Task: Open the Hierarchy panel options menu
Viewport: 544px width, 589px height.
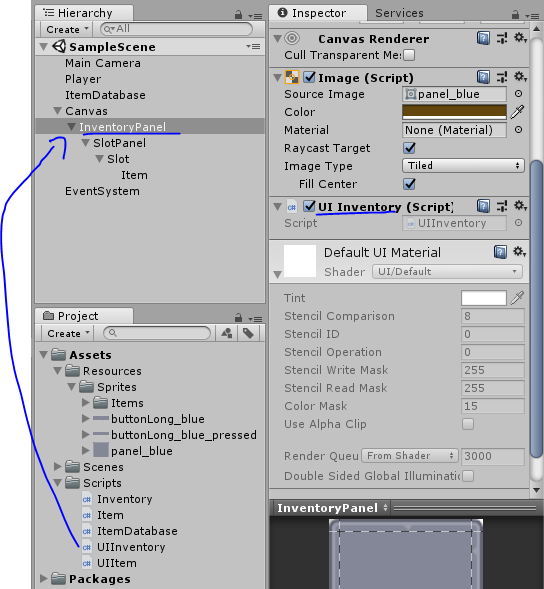Action: (255, 16)
